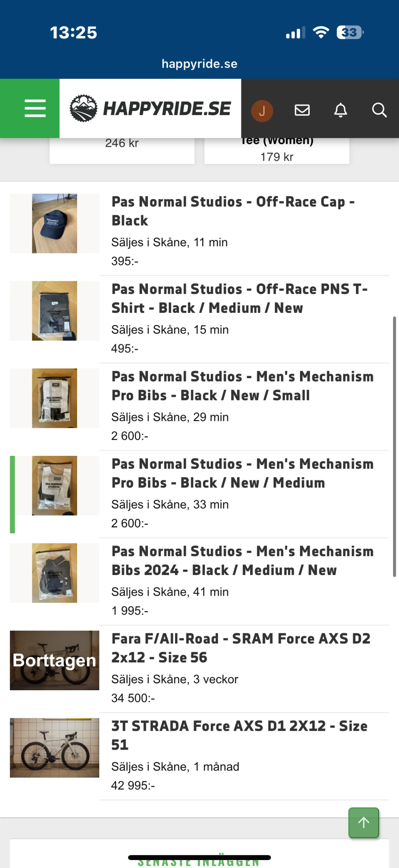The height and width of the screenshot is (868, 399).
Task: Open the Fara F/All-Road listing title
Action: click(241, 648)
